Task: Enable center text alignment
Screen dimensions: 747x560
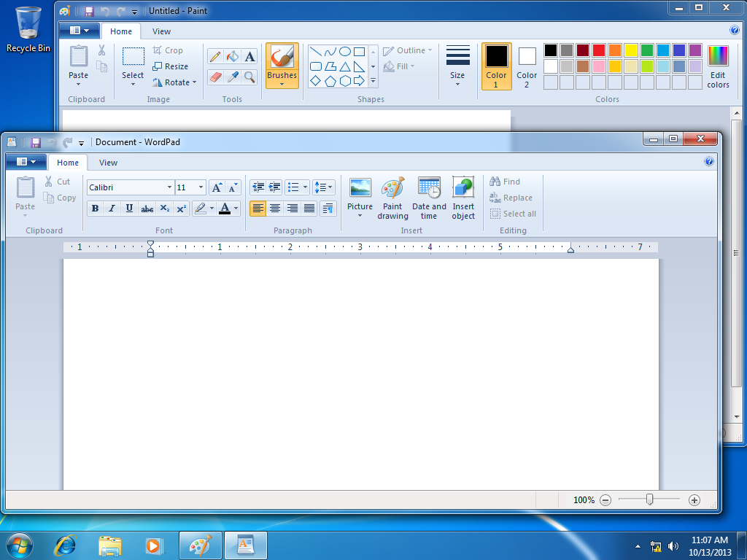Action: (x=275, y=208)
